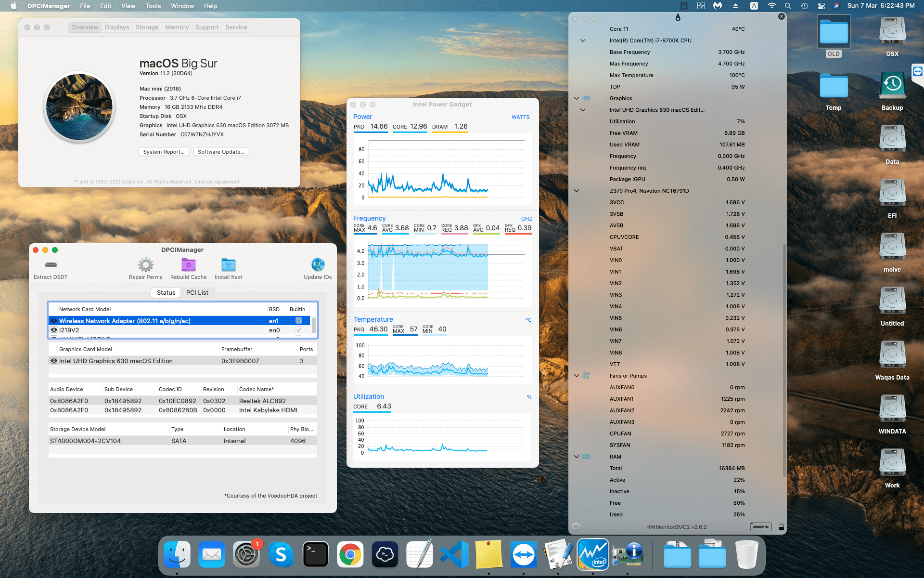The height and width of the screenshot is (578, 924).
Task: Open the Temp folder on desktop
Action: click(x=834, y=87)
